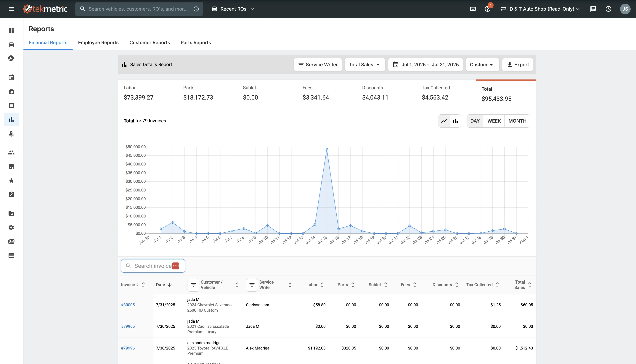The image size is (636, 364).
Task: Click the Export button
Action: tap(517, 65)
